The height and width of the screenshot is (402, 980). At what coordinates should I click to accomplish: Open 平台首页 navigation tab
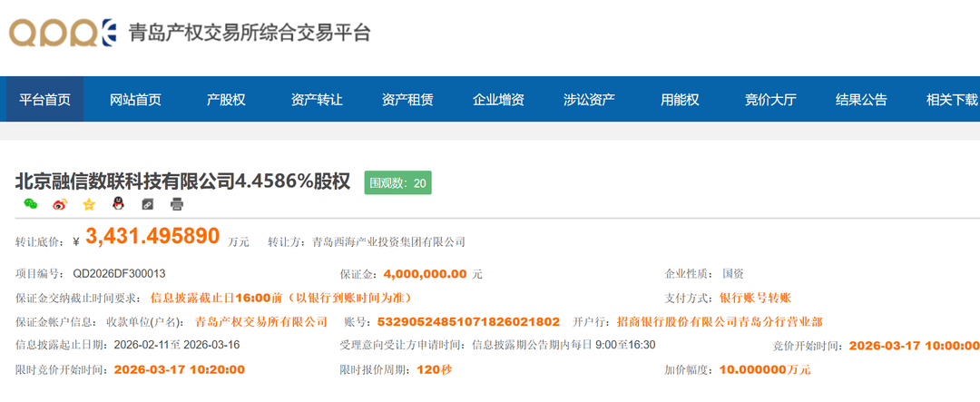pos(44,100)
